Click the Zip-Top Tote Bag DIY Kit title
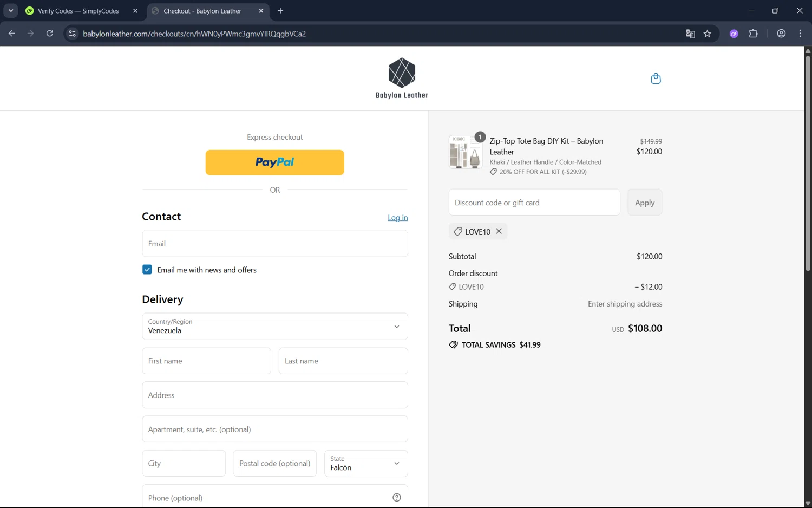Viewport: 812px width, 508px height. click(546, 146)
